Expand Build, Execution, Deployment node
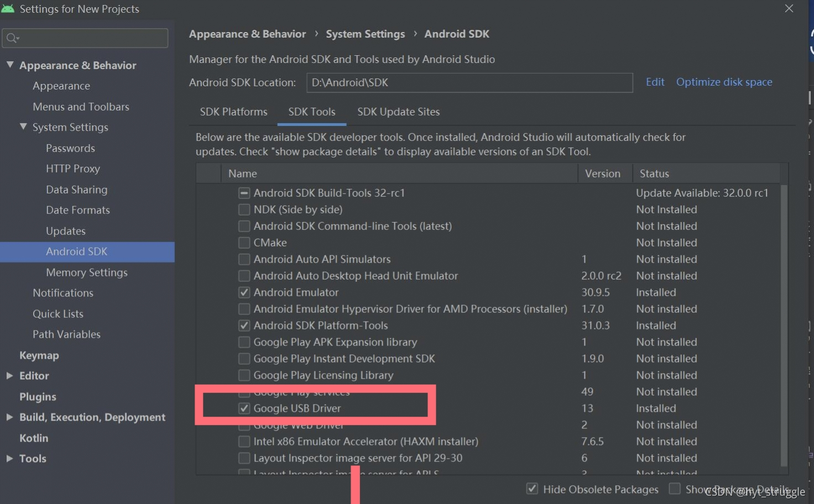The image size is (814, 504). pyautogui.click(x=10, y=417)
